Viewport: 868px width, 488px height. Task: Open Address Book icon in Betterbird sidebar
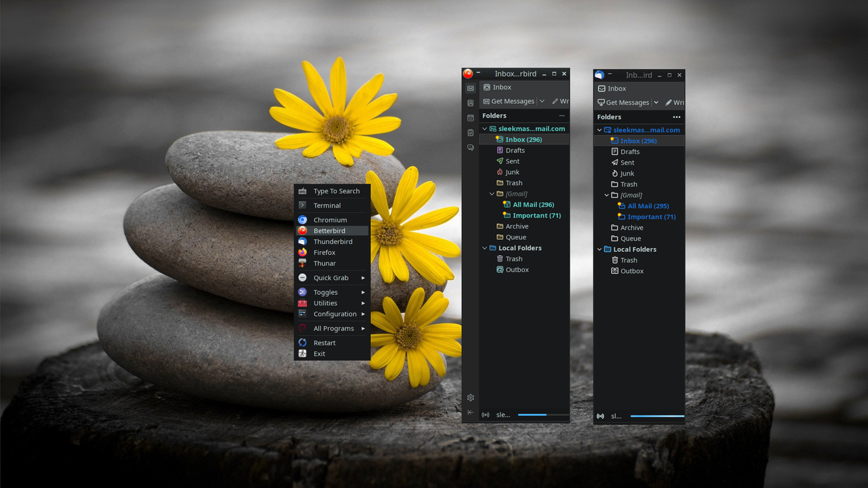tap(471, 103)
